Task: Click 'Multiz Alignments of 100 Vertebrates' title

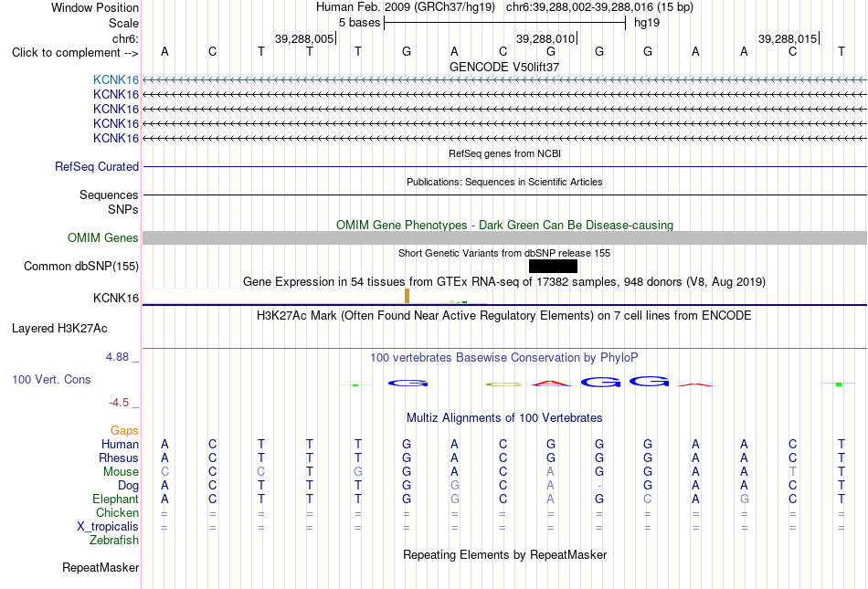Action: point(504,418)
